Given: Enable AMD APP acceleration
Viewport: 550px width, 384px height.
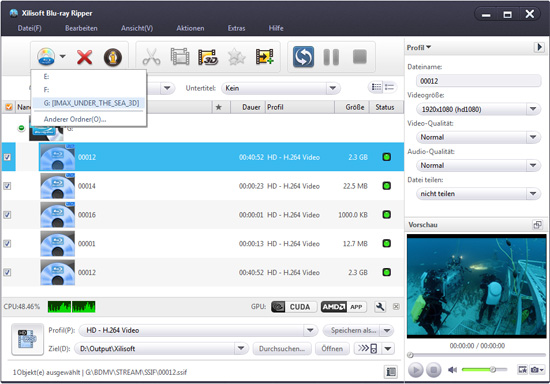Looking at the screenshot, I should coord(343,307).
